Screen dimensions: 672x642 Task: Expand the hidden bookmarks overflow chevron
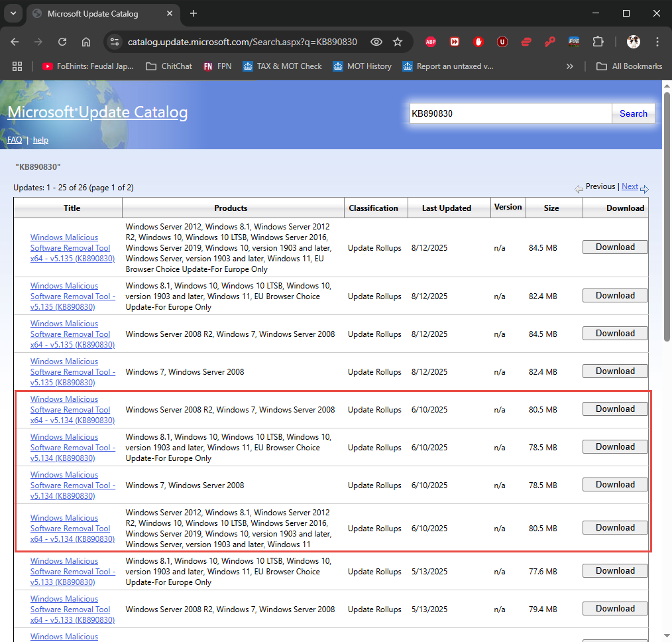click(569, 66)
